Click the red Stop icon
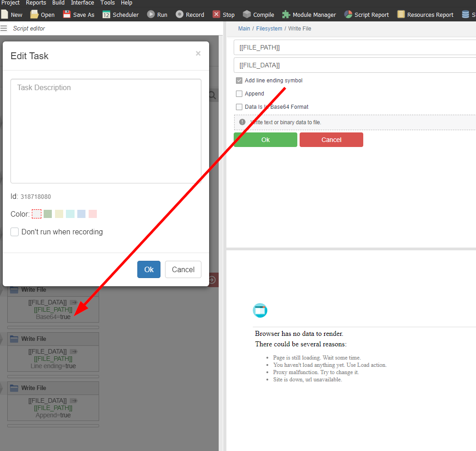This screenshot has height=451, width=476. tap(216, 15)
